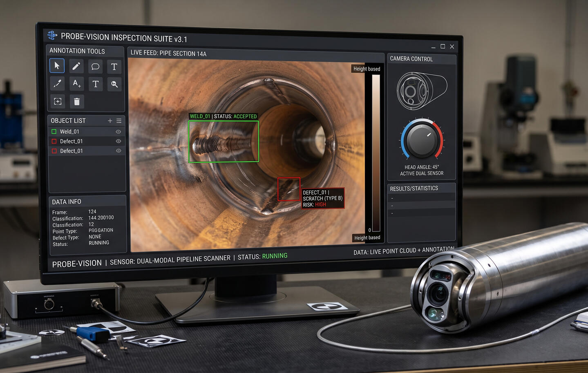Select Weld_01 in the object list
Screen dimensions: 588x373
coord(87,131)
